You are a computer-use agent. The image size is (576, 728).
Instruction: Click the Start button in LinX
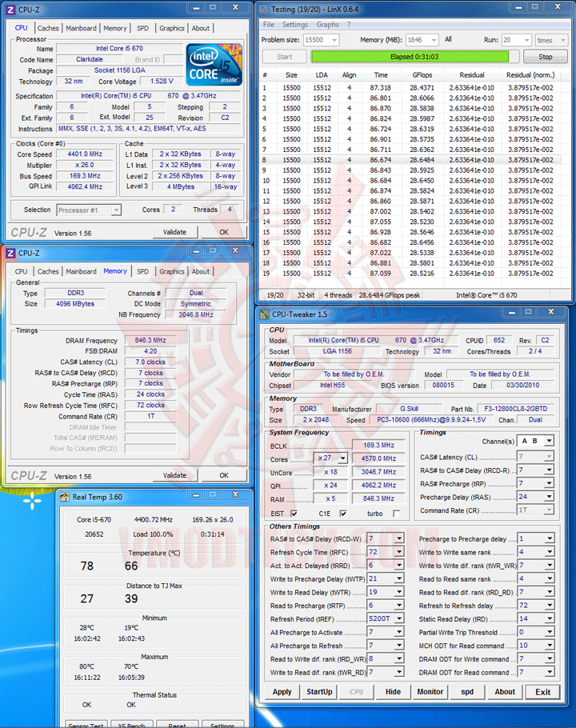[285, 57]
